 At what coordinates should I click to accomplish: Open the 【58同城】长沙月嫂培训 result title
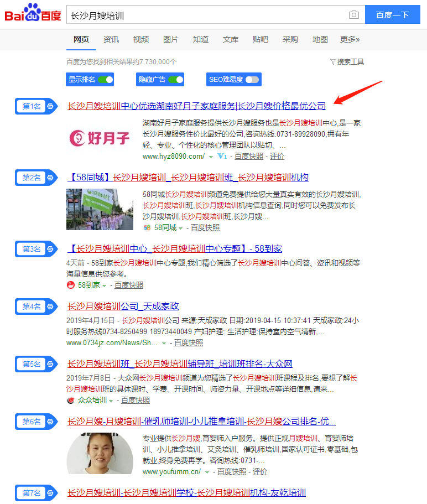click(x=188, y=178)
